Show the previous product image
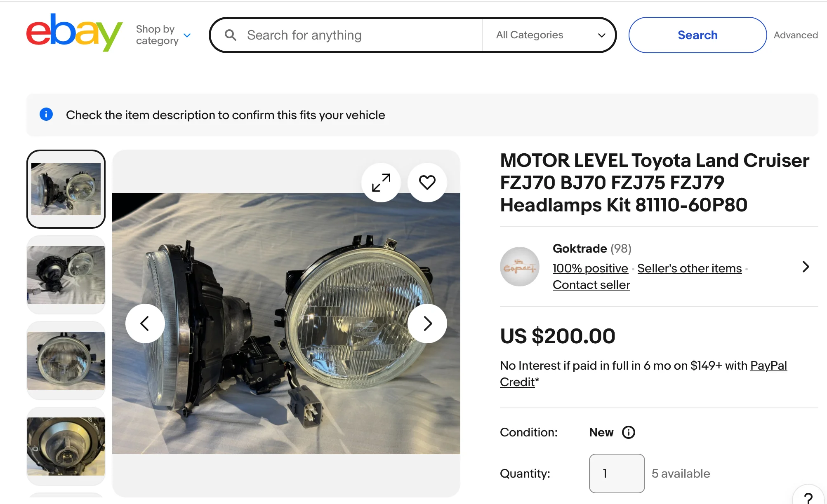 click(145, 323)
